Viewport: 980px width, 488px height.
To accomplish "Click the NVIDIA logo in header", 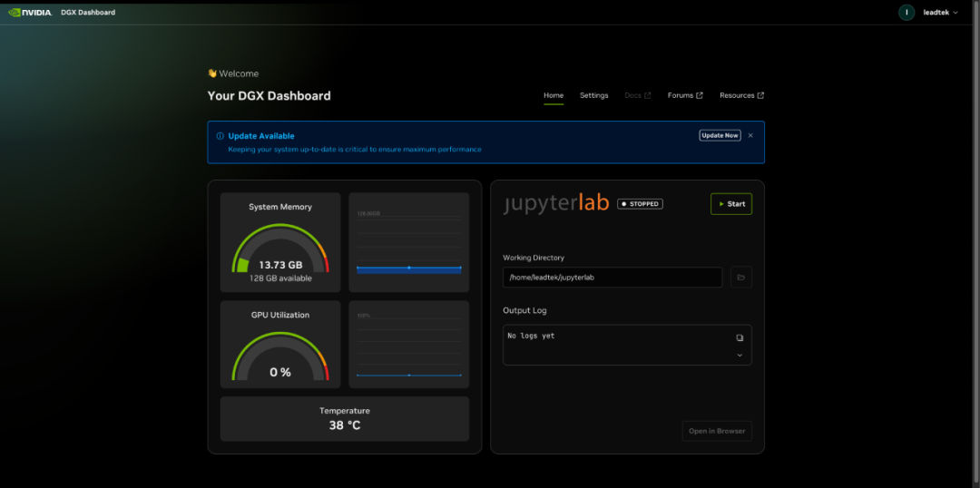I will pos(30,13).
